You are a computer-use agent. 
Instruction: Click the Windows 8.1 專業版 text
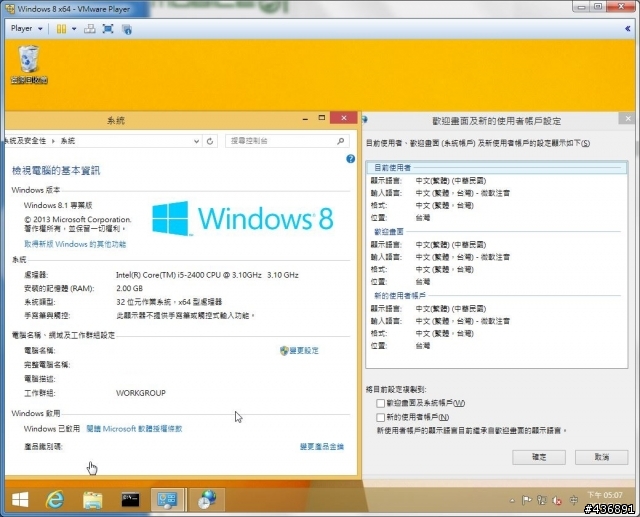click(x=58, y=205)
